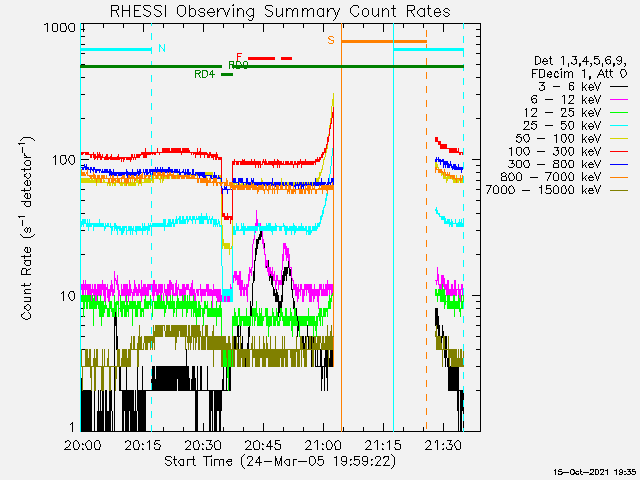Click the orange SAA interval bar at top
640x480 pixels.
point(384,42)
